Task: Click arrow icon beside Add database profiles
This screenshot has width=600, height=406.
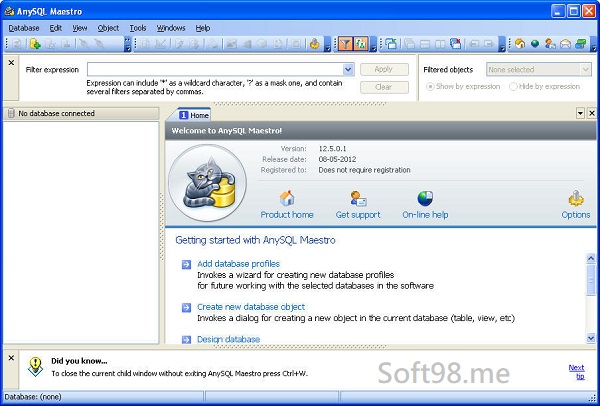Action: pos(186,264)
